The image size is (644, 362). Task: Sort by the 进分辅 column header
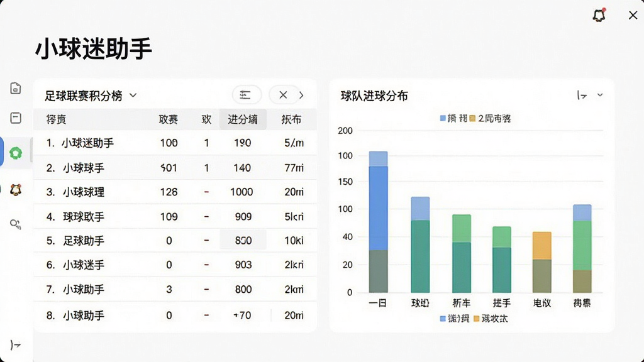pyautogui.click(x=243, y=119)
